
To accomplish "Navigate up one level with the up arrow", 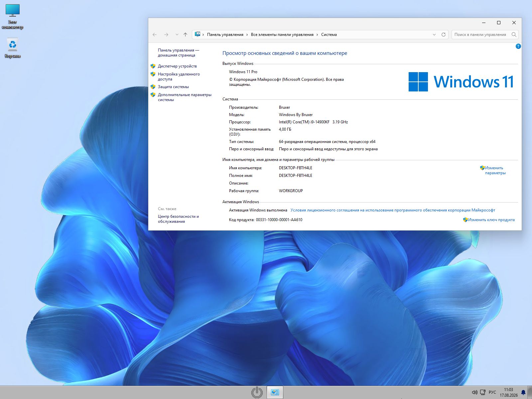I will coord(186,35).
